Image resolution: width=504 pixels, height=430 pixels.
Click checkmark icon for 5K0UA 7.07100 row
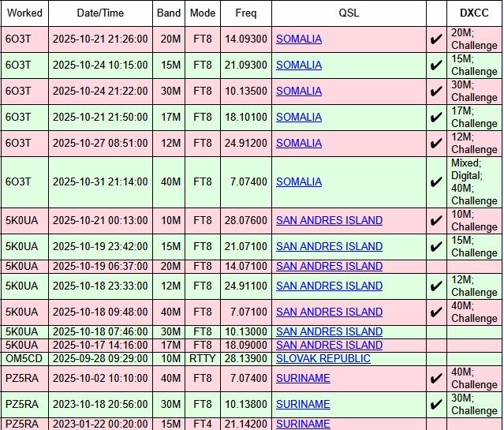pos(436,312)
